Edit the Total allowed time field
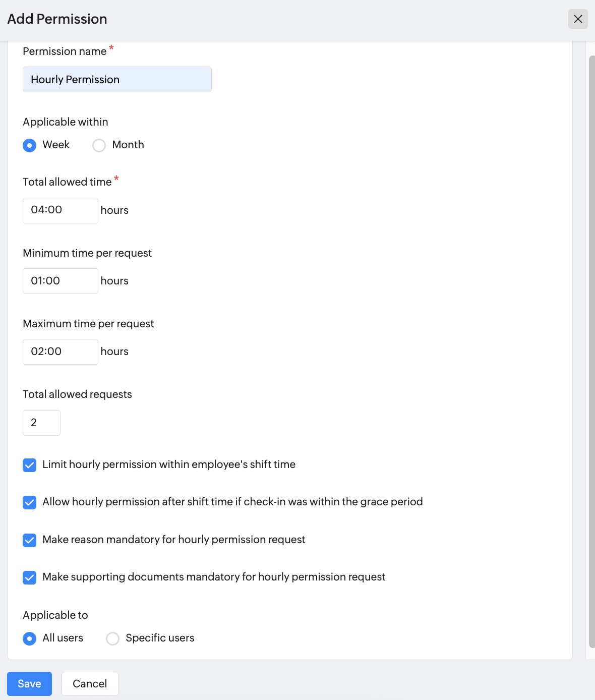The height and width of the screenshot is (700, 595). click(x=61, y=210)
